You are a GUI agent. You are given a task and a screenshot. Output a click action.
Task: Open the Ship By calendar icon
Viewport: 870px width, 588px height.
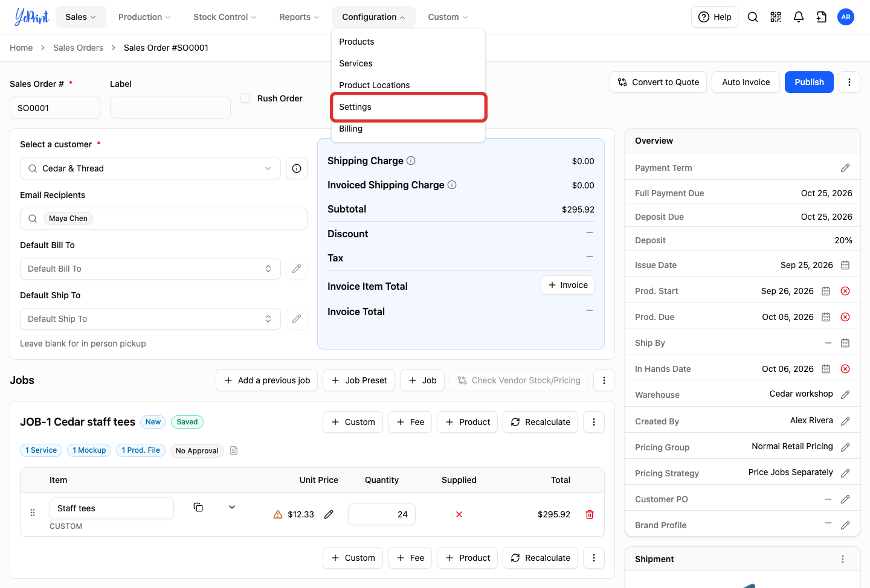[845, 343]
